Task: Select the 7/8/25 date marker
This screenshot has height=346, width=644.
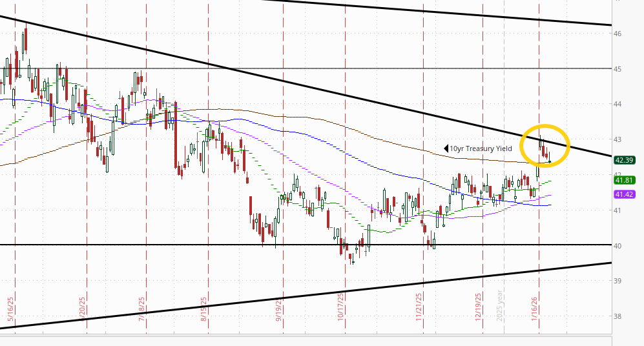Action: pyautogui.click(x=141, y=309)
